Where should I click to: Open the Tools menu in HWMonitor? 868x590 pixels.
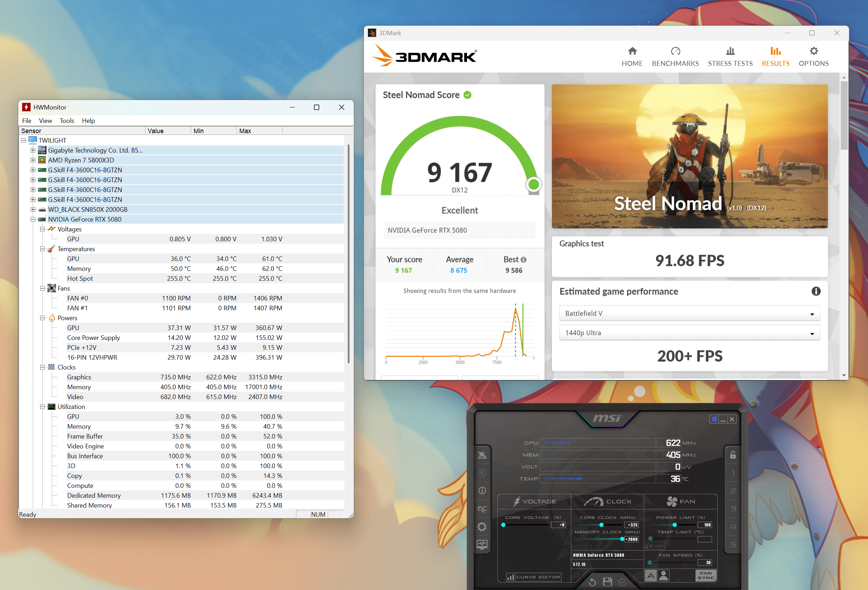[x=67, y=120]
